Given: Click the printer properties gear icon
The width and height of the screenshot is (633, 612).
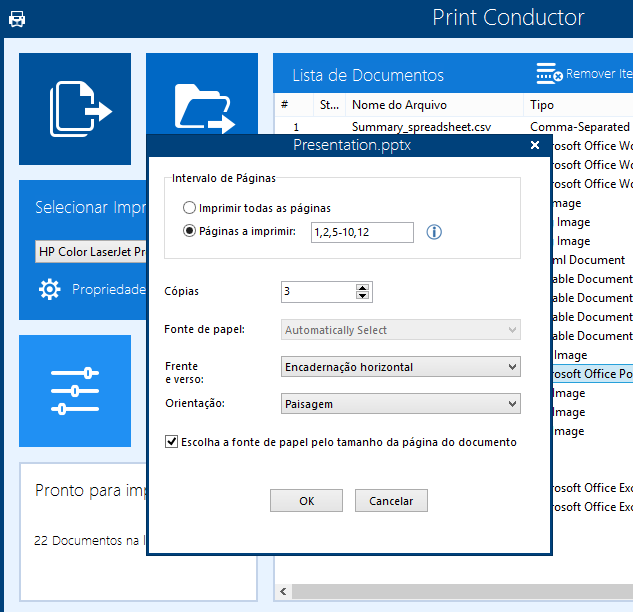Looking at the screenshot, I should pos(49,289).
